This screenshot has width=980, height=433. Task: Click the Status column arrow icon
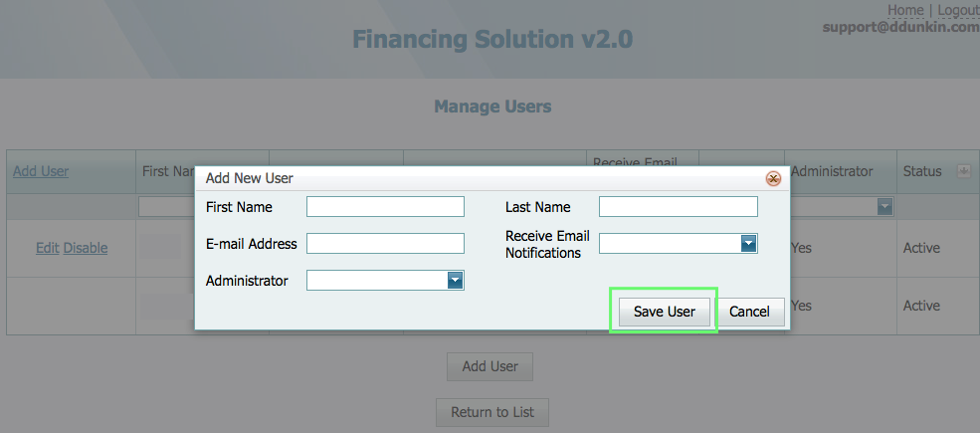pos(963,171)
